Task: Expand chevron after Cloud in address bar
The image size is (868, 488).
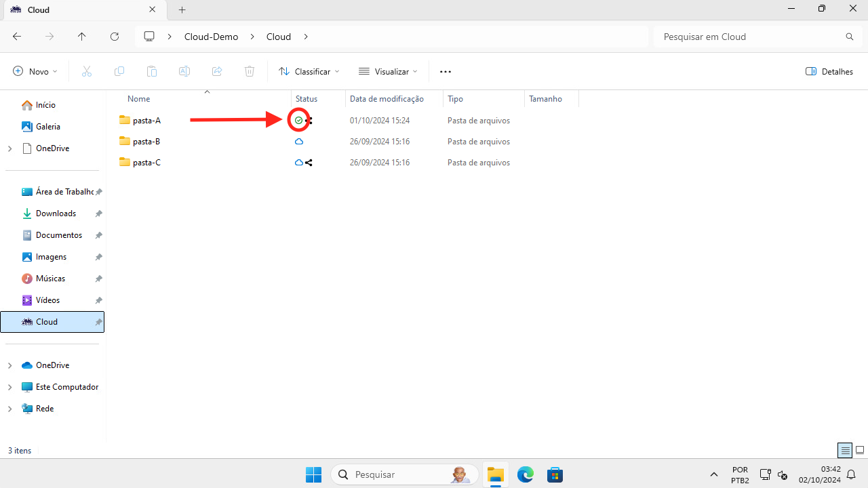Action: pyautogui.click(x=306, y=37)
